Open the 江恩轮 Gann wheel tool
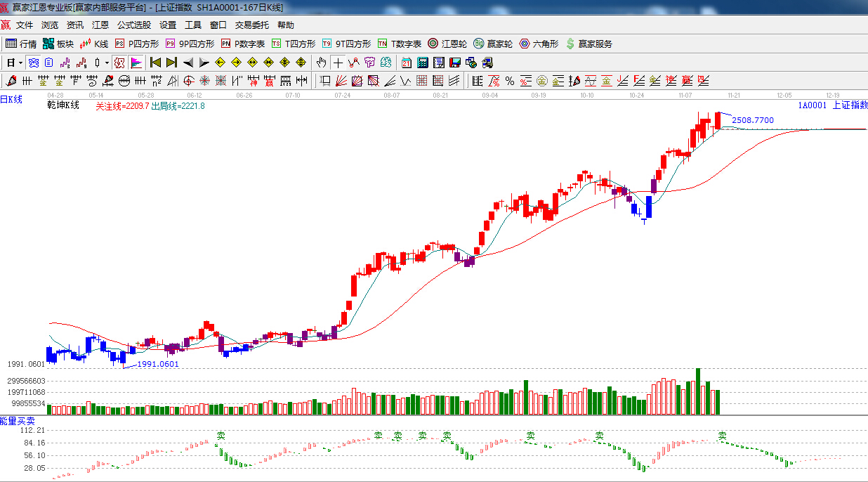This screenshot has width=868, height=482. (x=447, y=44)
